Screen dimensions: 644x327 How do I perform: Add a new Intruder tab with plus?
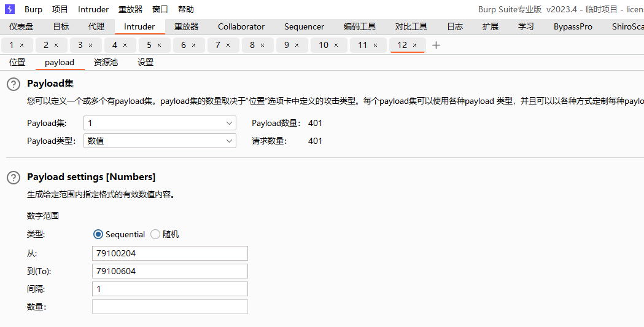tap(436, 45)
